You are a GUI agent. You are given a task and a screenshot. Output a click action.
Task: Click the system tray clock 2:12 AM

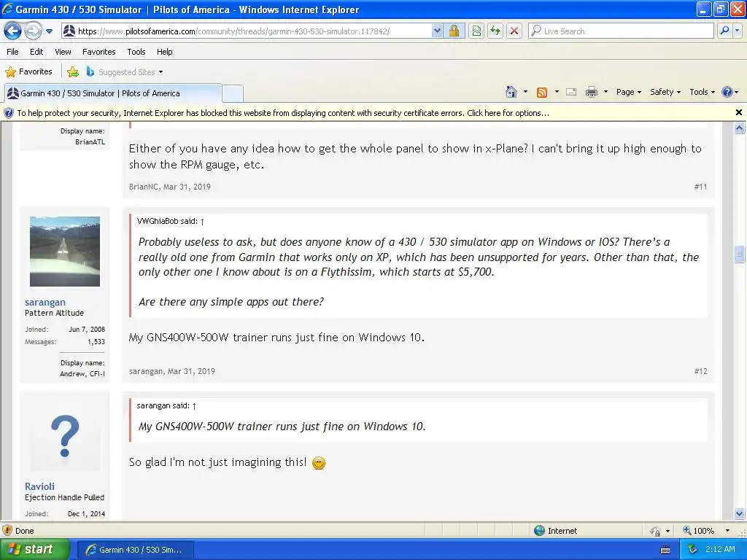(x=720, y=549)
